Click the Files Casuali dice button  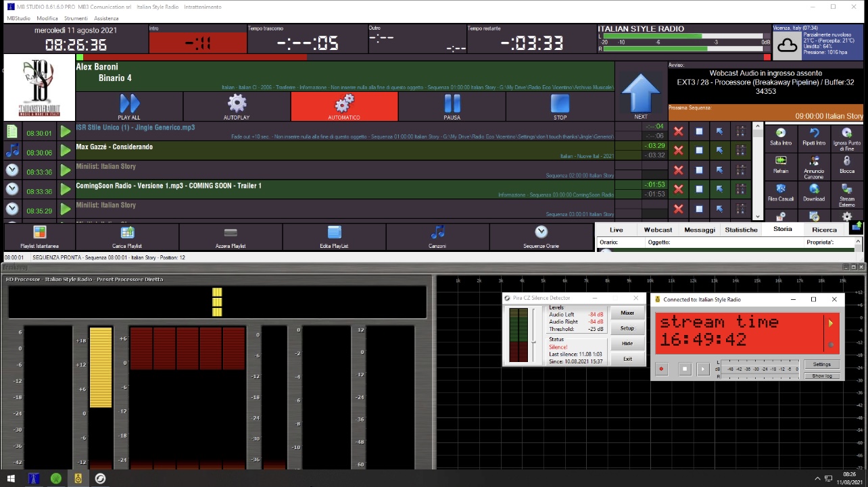pos(781,193)
